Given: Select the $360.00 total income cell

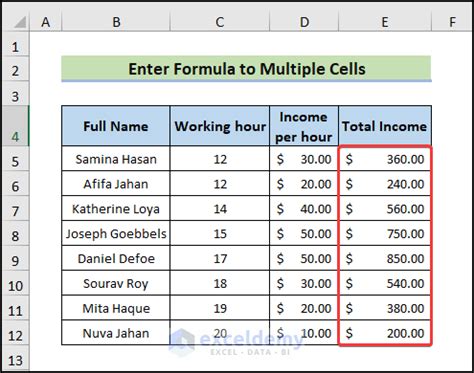Looking at the screenshot, I should [x=385, y=159].
